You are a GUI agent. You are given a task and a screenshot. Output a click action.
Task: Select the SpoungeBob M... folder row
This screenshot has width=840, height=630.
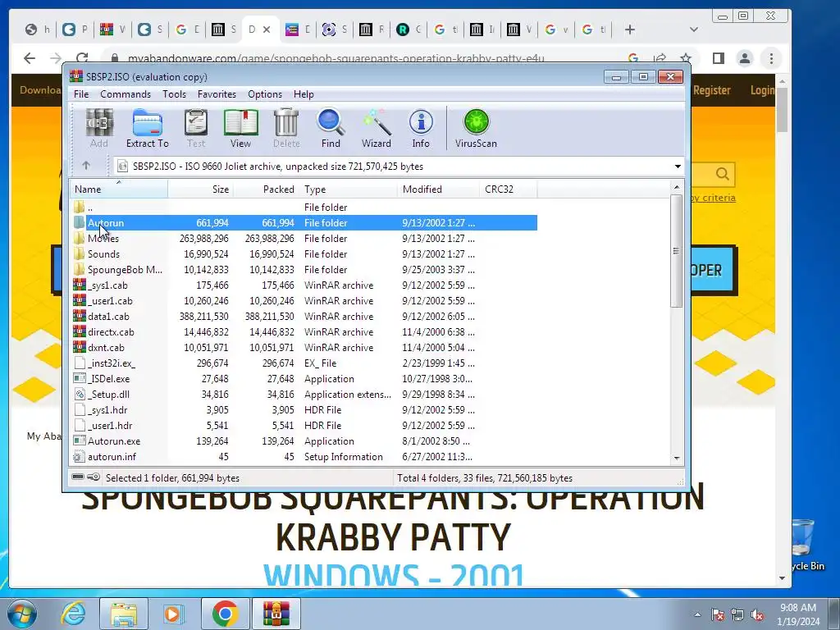tap(304, 269)
